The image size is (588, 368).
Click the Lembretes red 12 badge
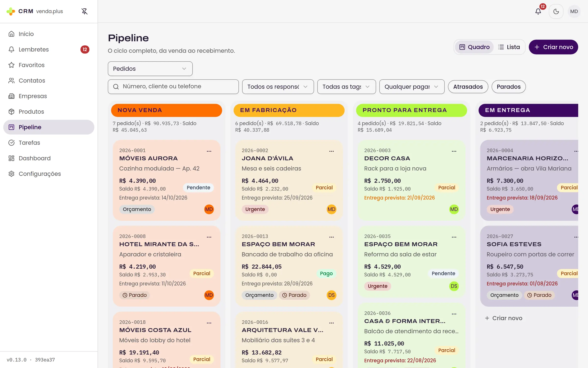click(85, 49)
